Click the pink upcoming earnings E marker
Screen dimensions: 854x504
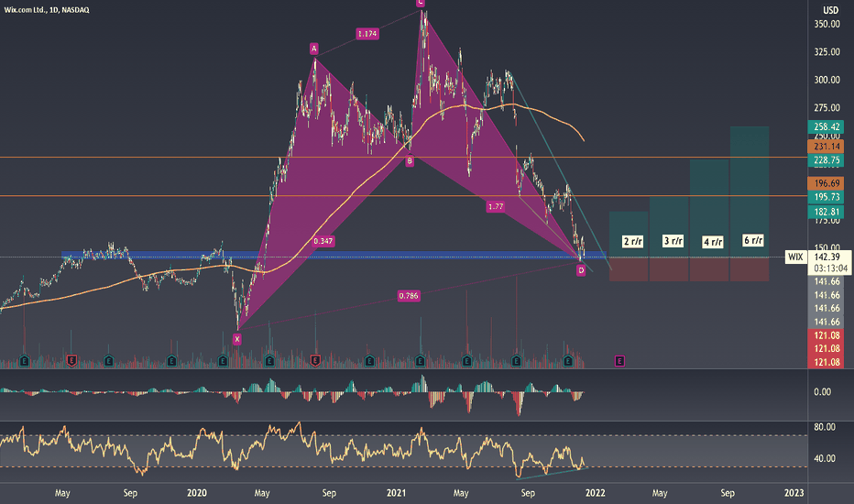pyautogui.click(x=619, y=361)
